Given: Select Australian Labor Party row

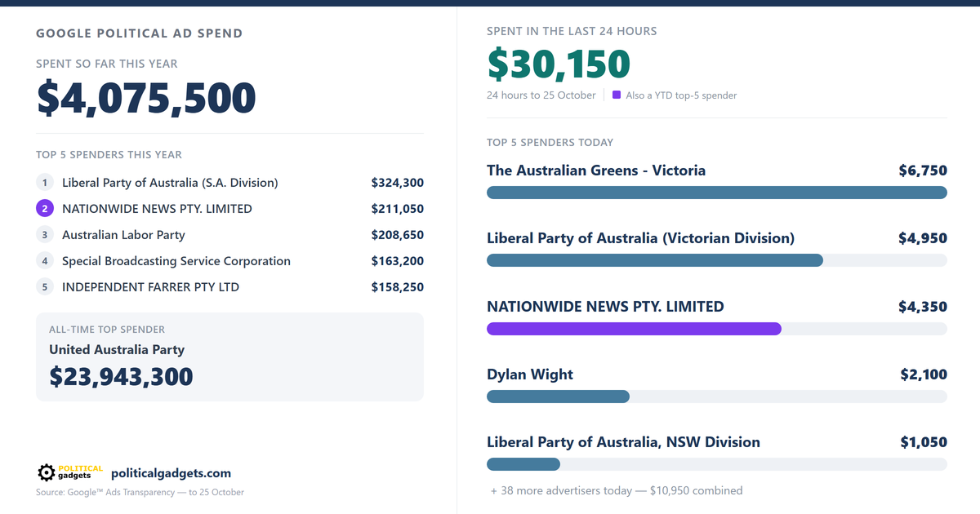Looking at the screenshot, I should click(x=229, y=235).
